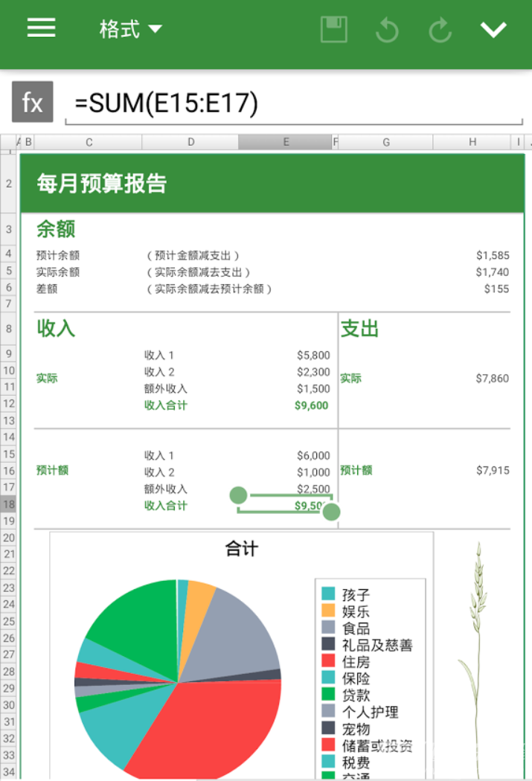Select row 18 header
Viewport: 532px width, 781px height.
click(x=8, y=504)
